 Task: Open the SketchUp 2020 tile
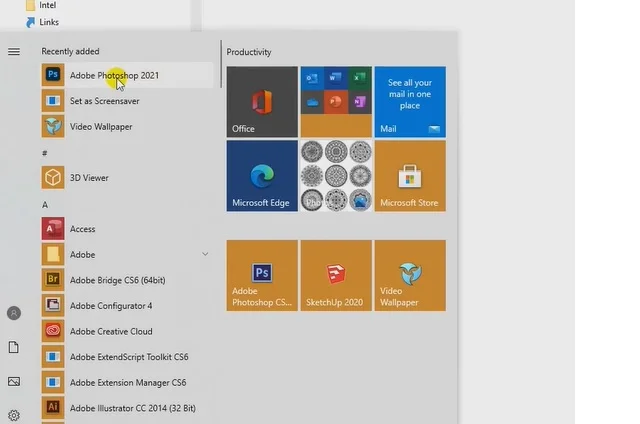point(336,275)
